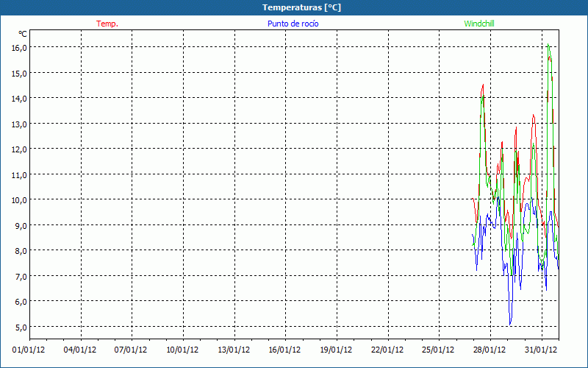Select the green 'Windchill' legend label
Viewport: 588px width, 368px height.
point(479,24)
